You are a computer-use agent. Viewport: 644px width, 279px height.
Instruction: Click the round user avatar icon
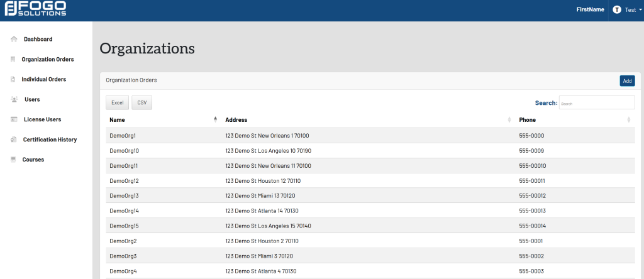[617, 10]
